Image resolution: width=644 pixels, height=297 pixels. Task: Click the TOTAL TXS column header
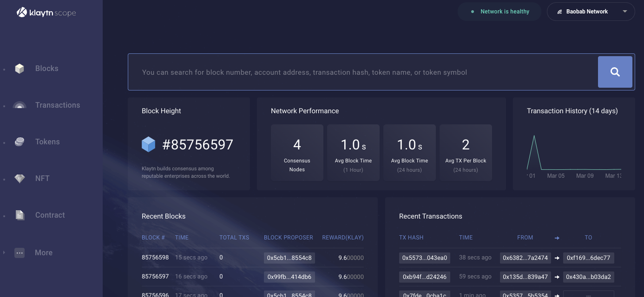coord(234,238)
